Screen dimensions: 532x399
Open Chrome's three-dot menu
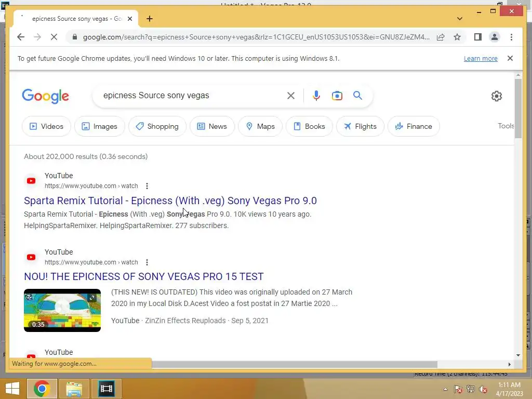pos(511,37)
